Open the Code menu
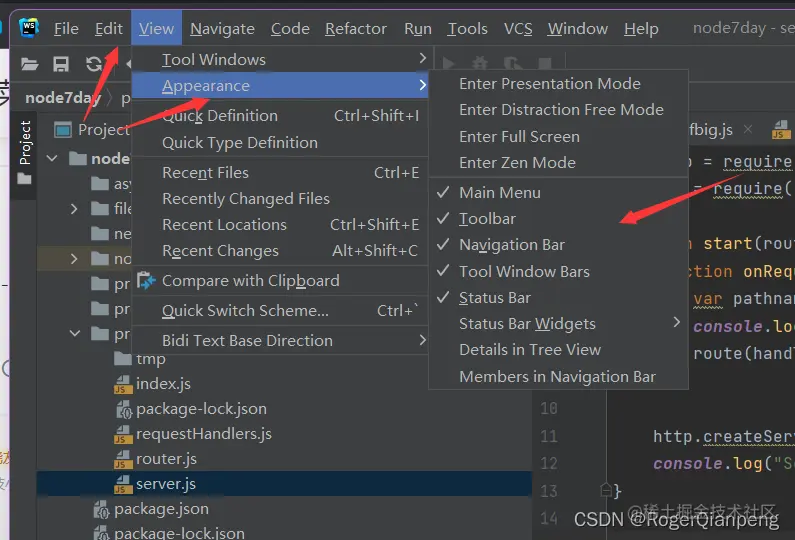The image size is (795, 540). click(290, 29)
